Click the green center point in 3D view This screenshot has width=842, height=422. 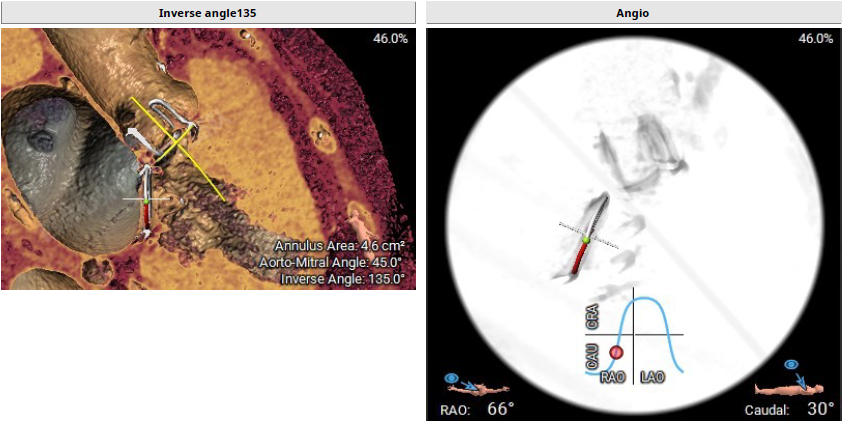coord(146,201)
